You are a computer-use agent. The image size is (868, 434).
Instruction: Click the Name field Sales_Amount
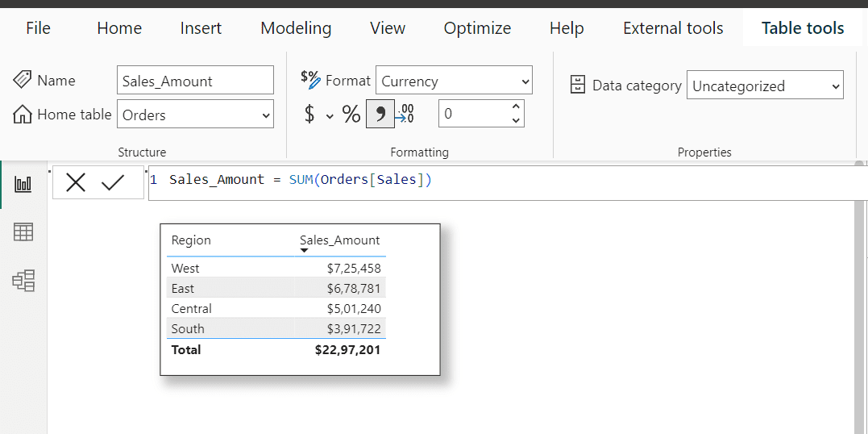(195, 81)
